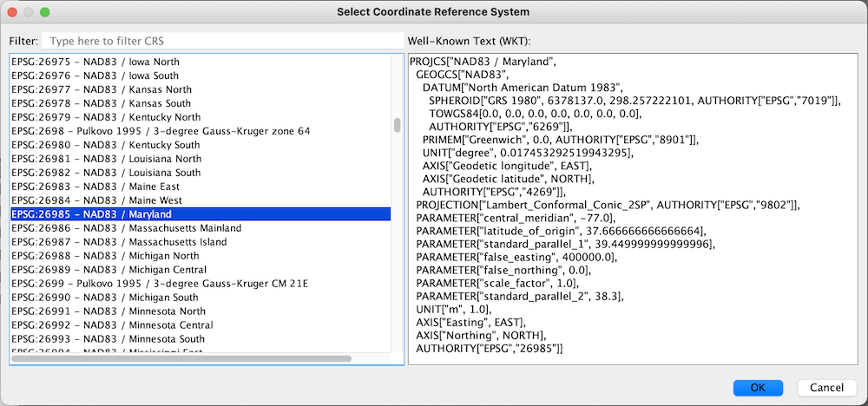
Task: Click the vertical scrollbar thumb of CRS list
Action: 397,125
